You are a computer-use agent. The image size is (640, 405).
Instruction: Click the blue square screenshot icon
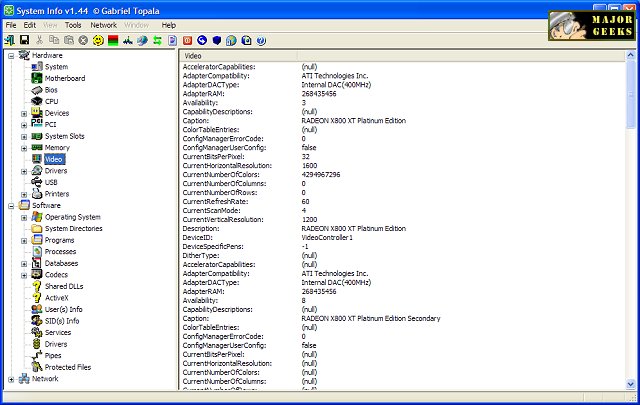(x=246, y=40)
